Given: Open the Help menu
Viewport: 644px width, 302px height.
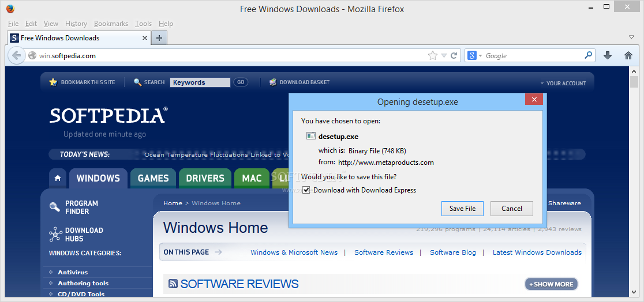Looking at the screenshot, I should click(166, 24).
